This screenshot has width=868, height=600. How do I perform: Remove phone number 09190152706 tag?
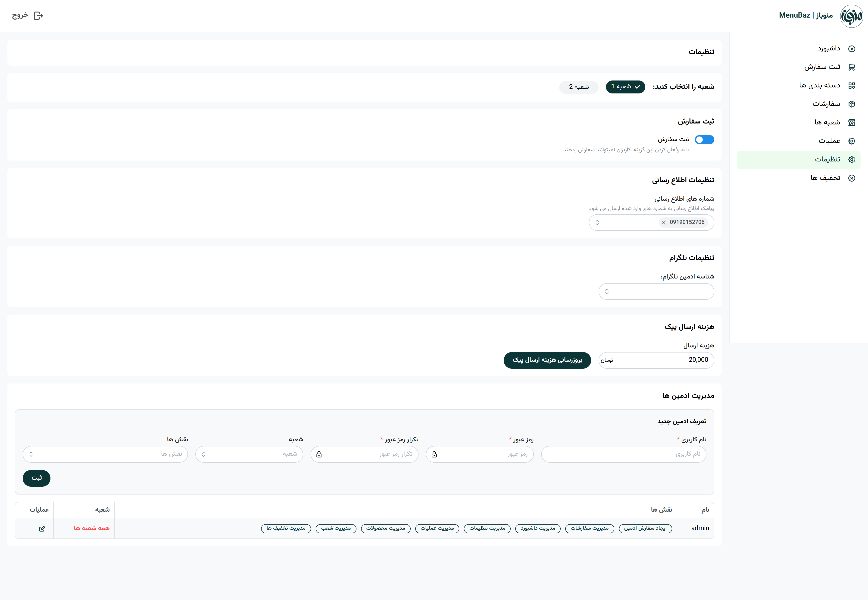tap(664, 222)
